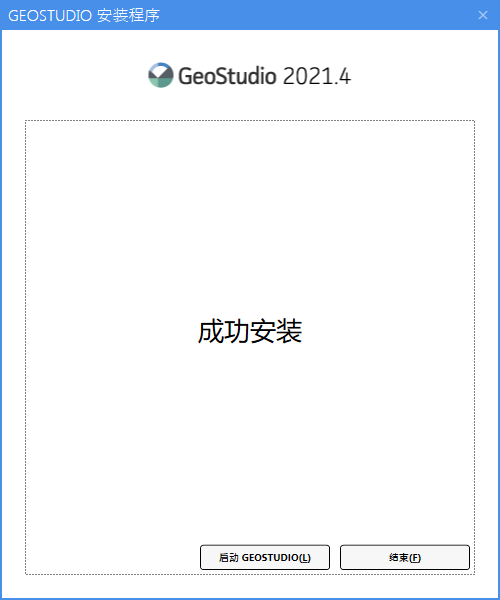
Task: Click the GeoStudio globe logo icon
Action: (x=161, y=75)
